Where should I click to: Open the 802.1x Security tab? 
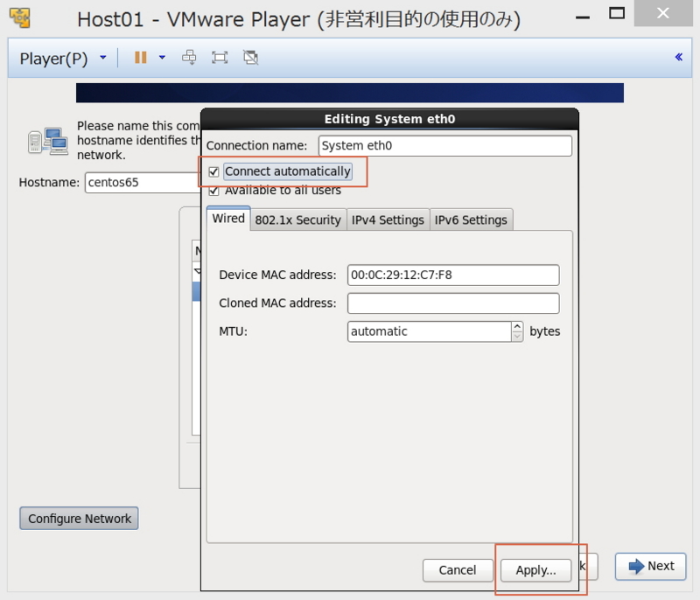coord(297,220)
